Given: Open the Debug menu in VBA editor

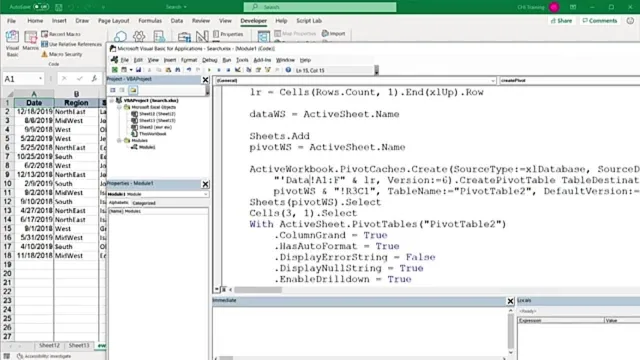Looking at the screenshot, I should pos(210,60).
